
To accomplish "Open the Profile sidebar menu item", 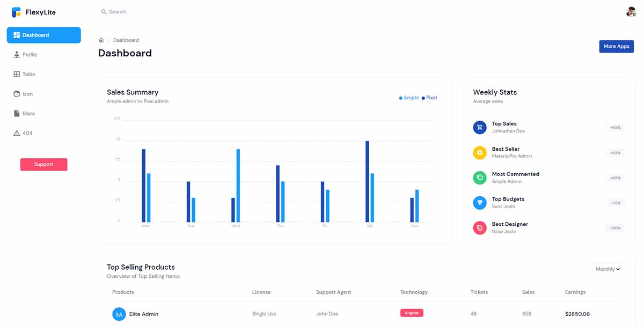I will point(30,55).
